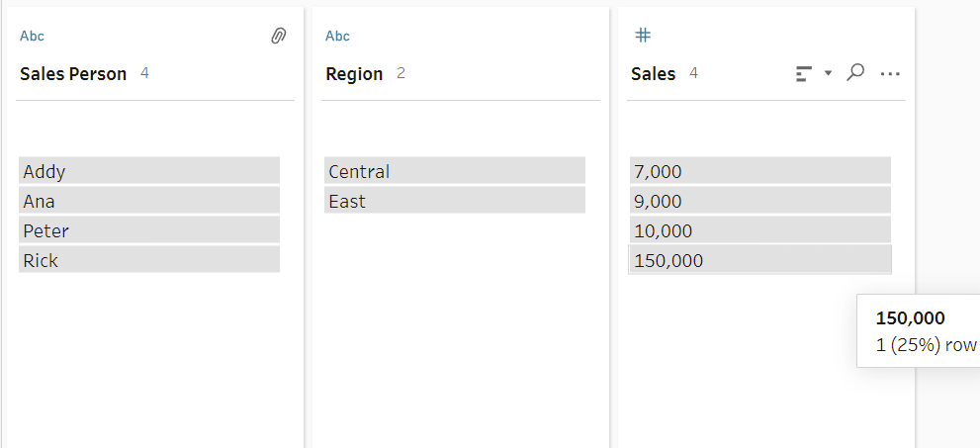The height and width of the screenshot is (448, 980).
Task: Open the search magnifier on Sales card
Action: click(856, 72)
